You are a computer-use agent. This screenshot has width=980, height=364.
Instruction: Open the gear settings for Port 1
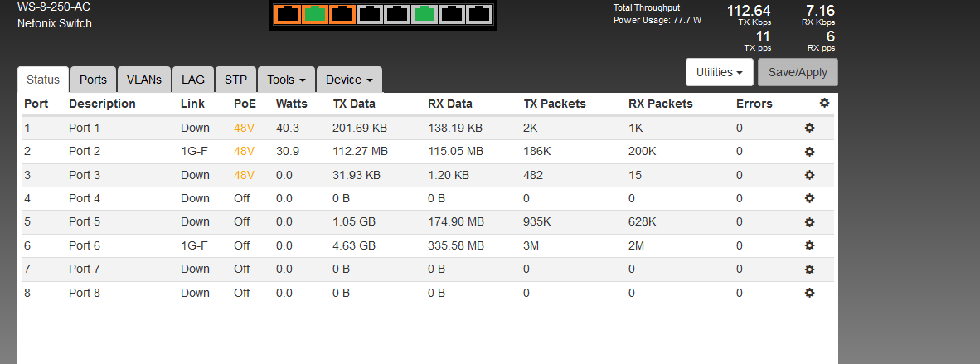(809, 128)
